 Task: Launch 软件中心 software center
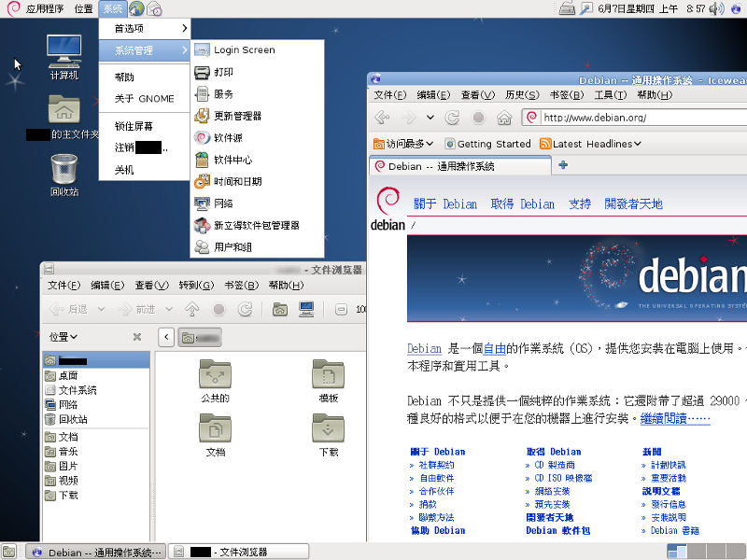coord(257,160)
